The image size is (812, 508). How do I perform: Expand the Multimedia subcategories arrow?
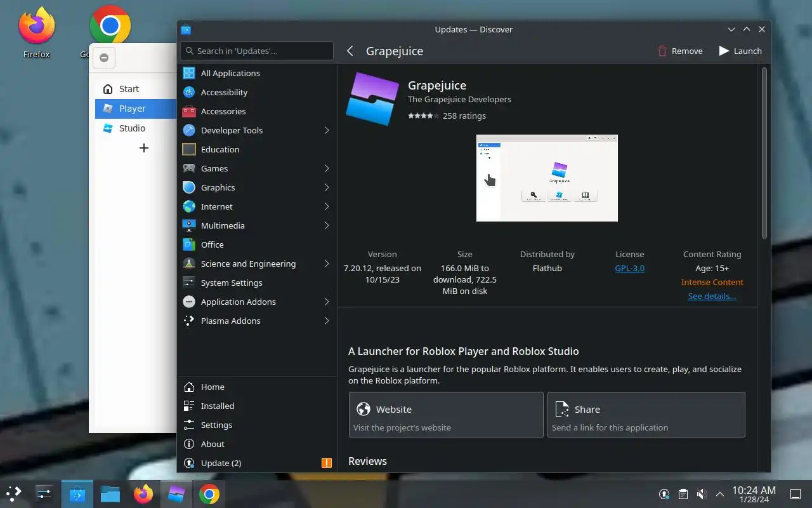(327, 225)
